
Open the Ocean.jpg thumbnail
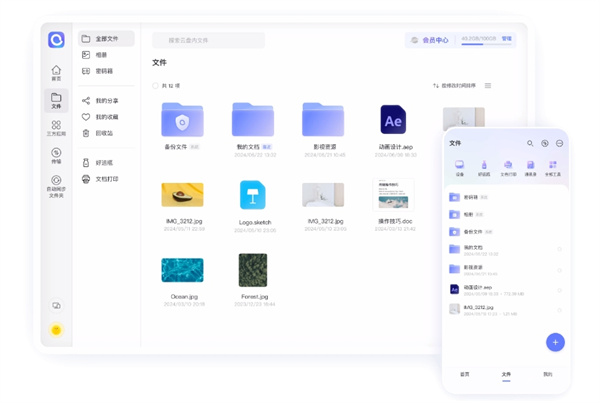tap(183, 270)
